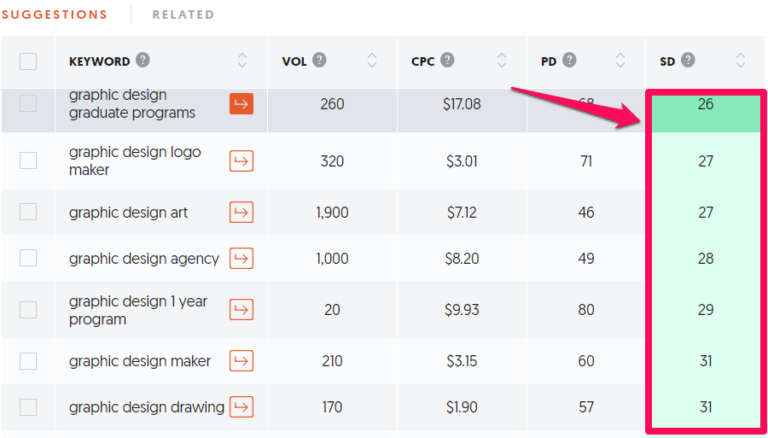Image resolution: width=768 pixels, height=438 pixels.
Task: Open arrow icon for graphic design logo maker
Action: point(241,161)
